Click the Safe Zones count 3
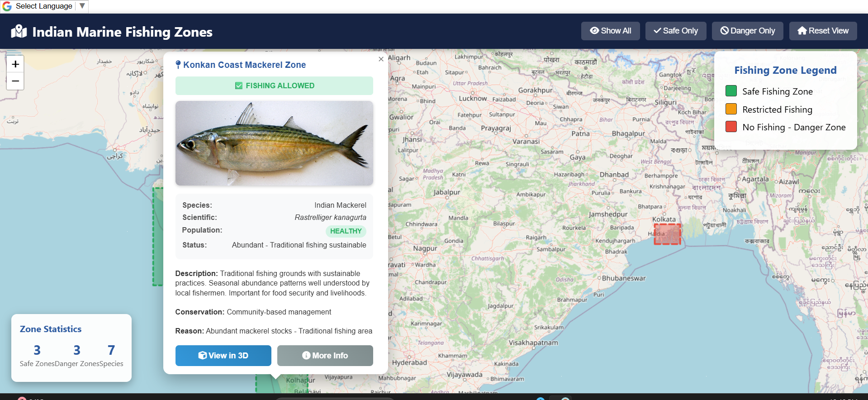868x400 pixels. point(37,350)
